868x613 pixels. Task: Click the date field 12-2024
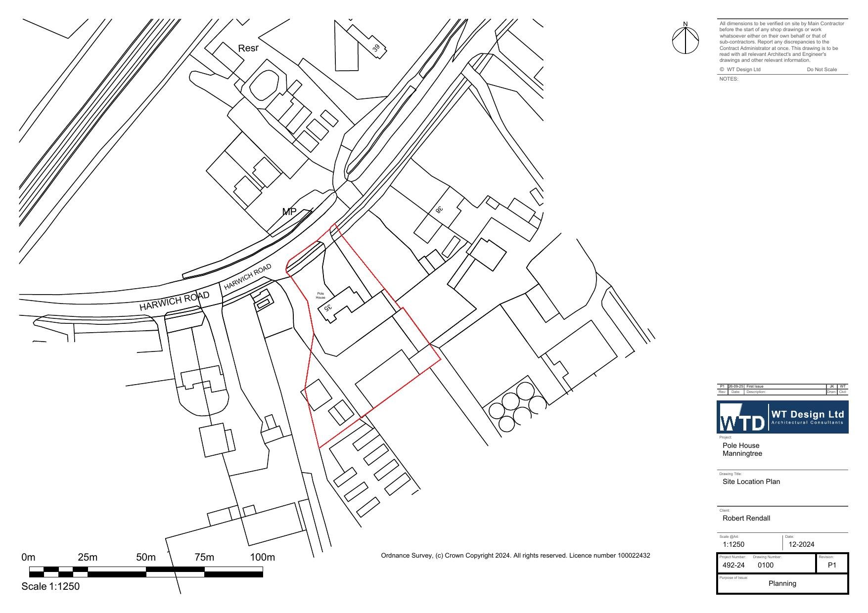coord(801,544)
